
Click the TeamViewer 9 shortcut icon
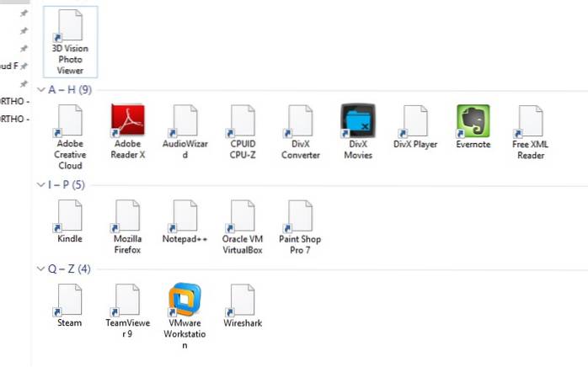point(127,300)
